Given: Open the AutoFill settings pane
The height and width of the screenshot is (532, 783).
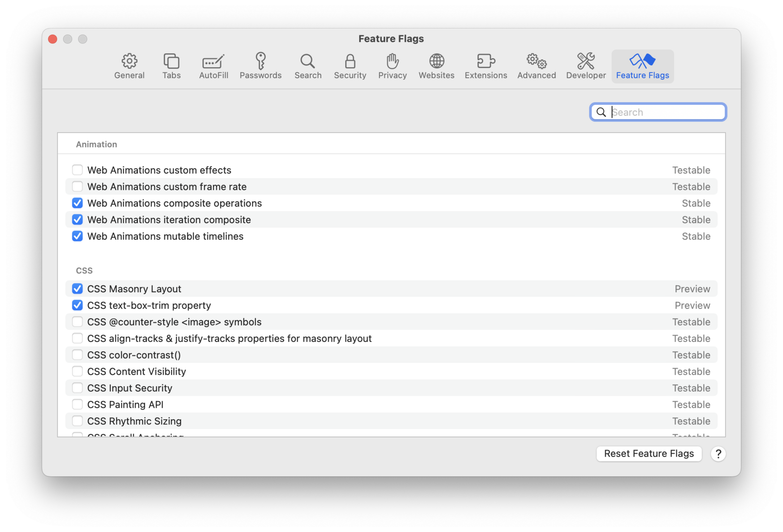Looking at the screenshot, I should click(213, 66).
